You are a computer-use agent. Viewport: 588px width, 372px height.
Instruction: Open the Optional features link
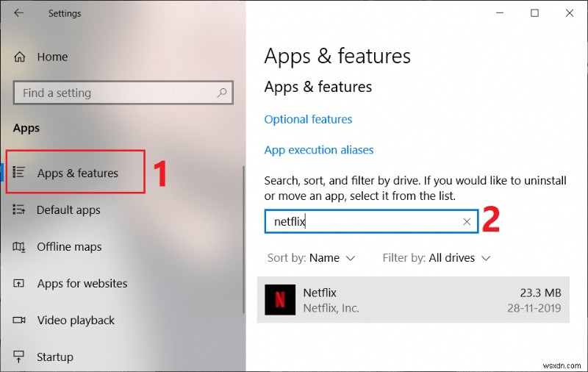308,119
